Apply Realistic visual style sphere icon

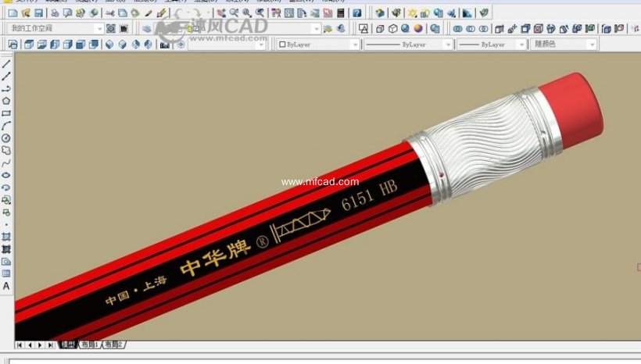(405, 29)
